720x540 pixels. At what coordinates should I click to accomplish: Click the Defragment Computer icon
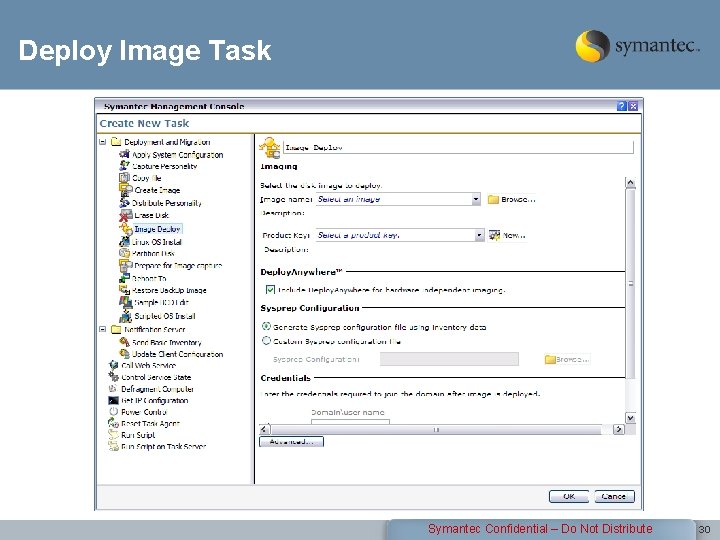[113, 388]
